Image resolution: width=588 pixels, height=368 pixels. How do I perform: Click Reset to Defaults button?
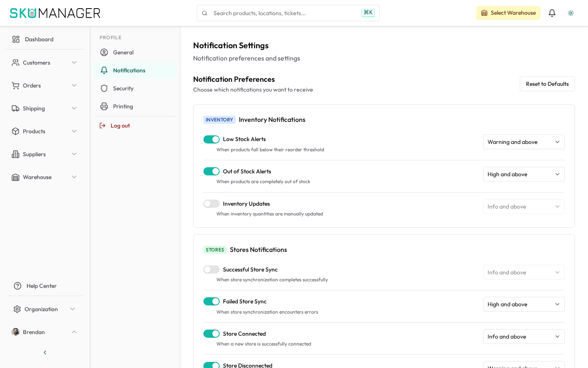pos(547,84)
